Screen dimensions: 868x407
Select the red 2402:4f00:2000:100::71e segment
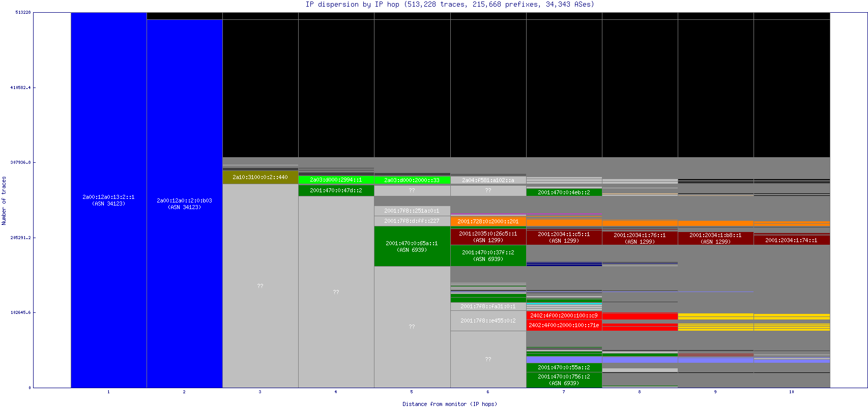[564, 325]
